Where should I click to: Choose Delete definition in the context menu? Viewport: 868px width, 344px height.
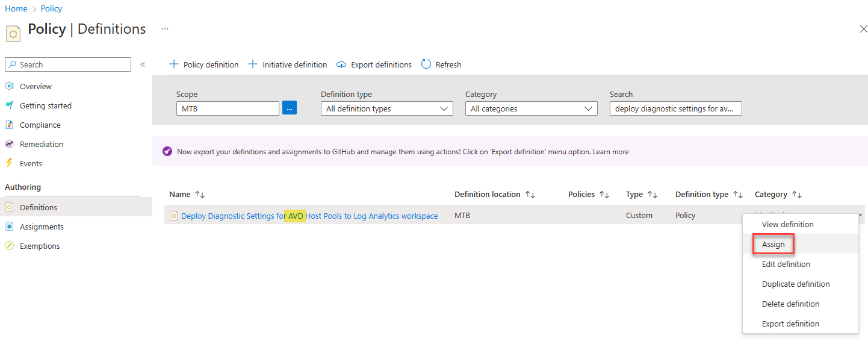[800, 304]
